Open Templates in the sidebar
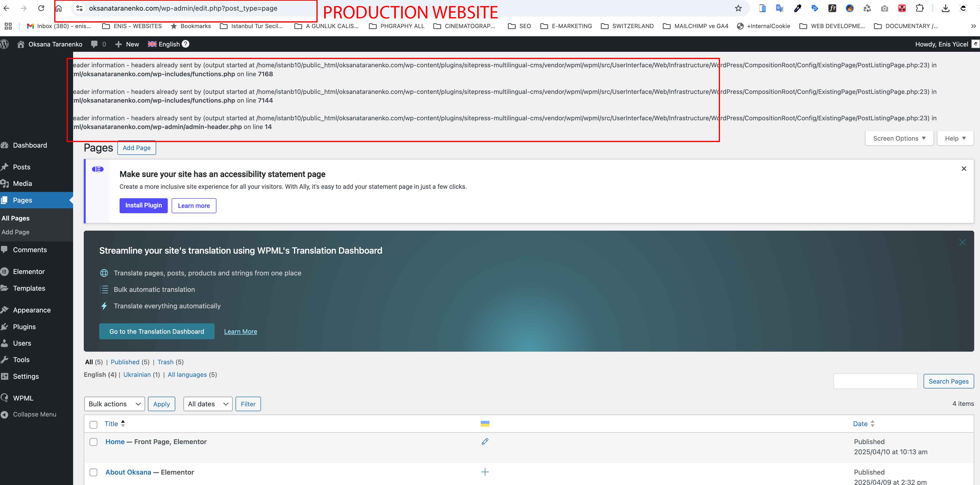The height and width of the screenshot is (485, 980). point(29,288)
